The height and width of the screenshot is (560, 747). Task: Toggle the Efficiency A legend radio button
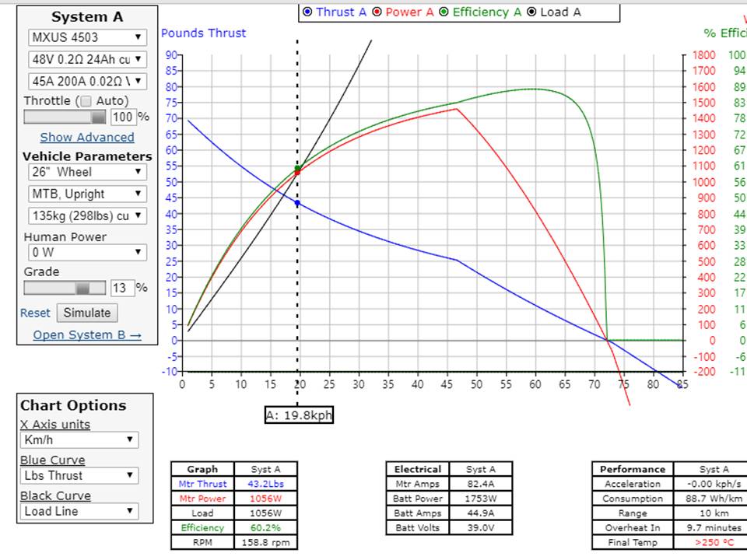(444, 12)
